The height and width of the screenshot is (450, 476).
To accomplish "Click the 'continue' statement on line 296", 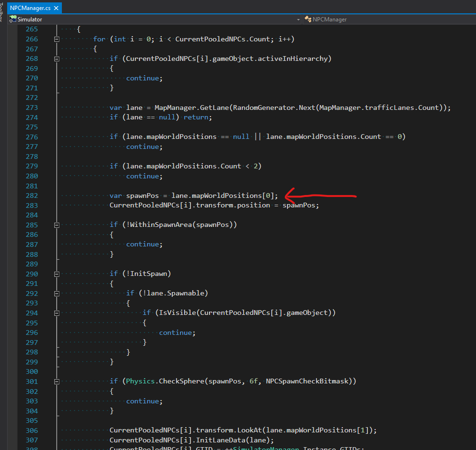I will 175,333.
